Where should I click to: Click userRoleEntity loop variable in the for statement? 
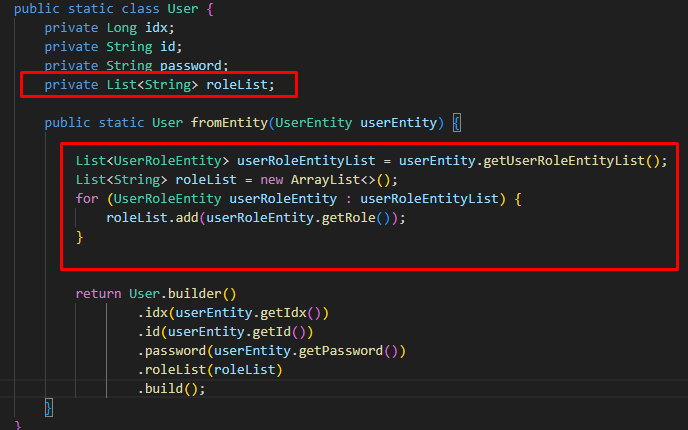point(283,199)
